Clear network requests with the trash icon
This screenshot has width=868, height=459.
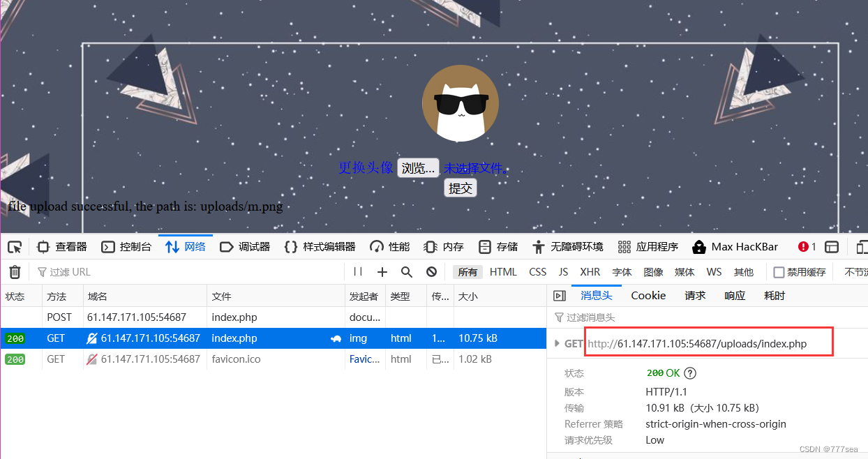click(x=15, y=271)
